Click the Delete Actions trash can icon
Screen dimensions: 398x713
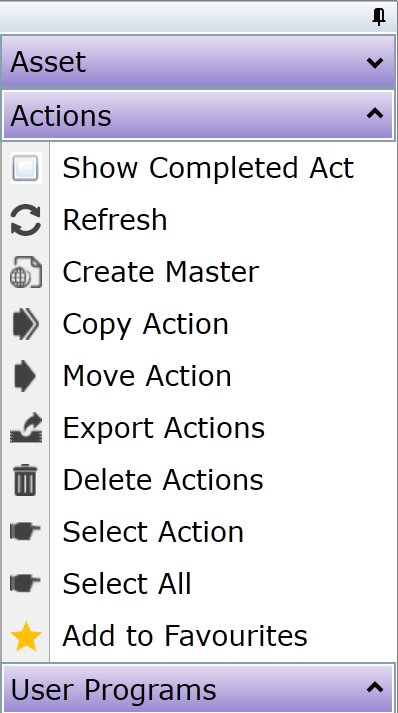pyautogui.click(x=25, y=480)
